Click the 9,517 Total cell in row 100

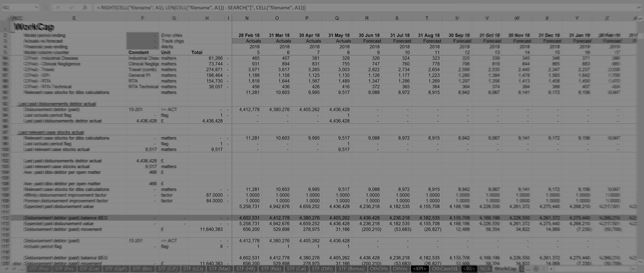217,149
